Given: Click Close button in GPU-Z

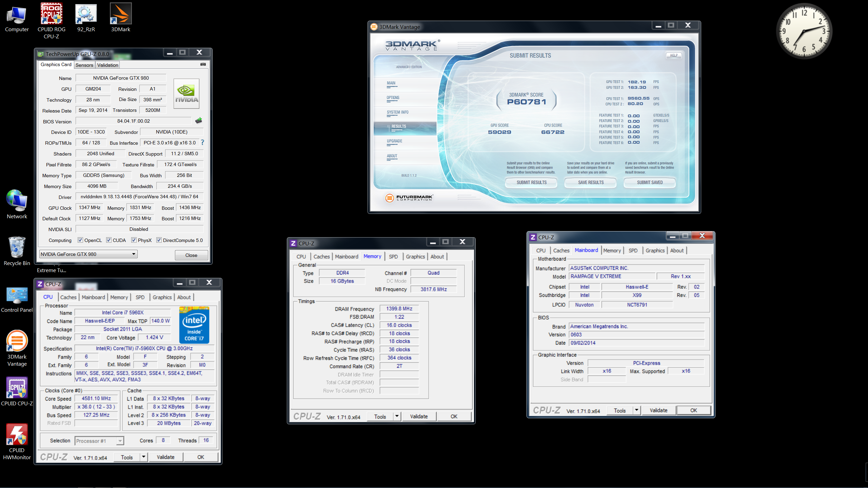Looking at the screenshot, I should click(191, 255).
